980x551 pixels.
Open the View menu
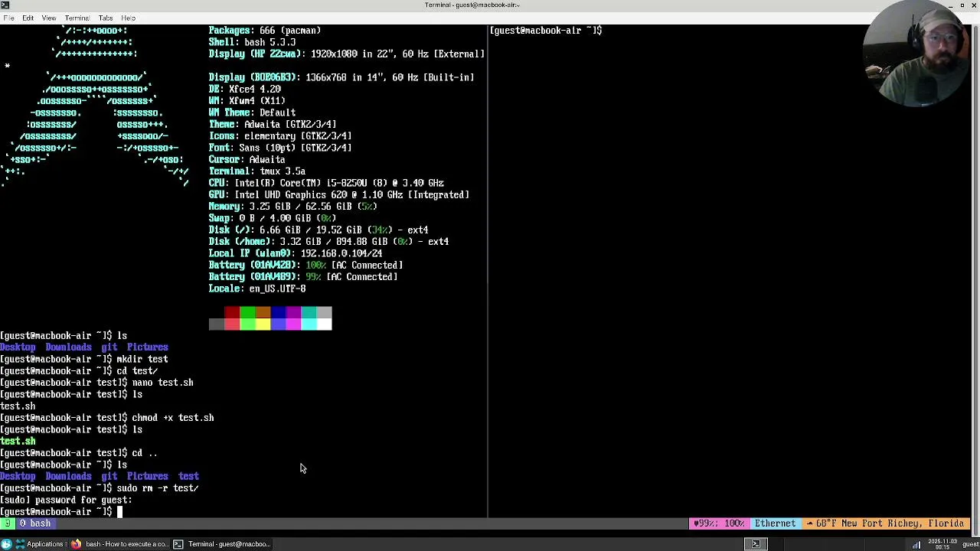coord(48,18)
